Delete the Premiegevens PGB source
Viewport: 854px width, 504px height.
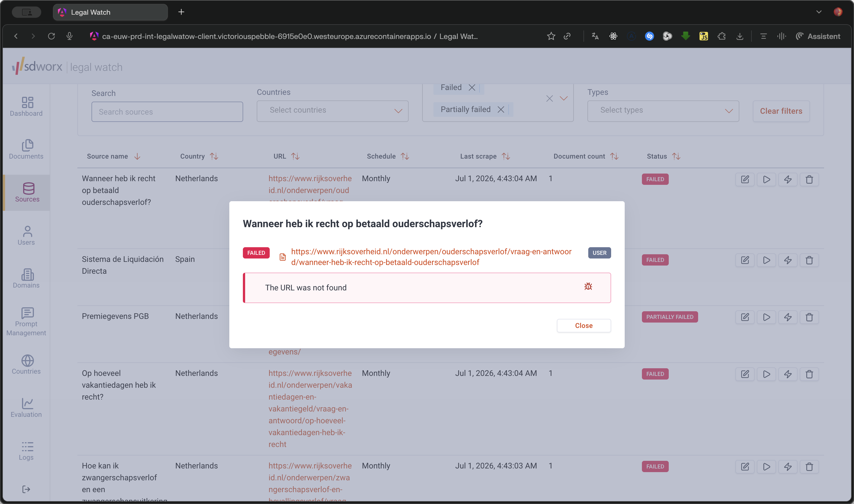809,317
